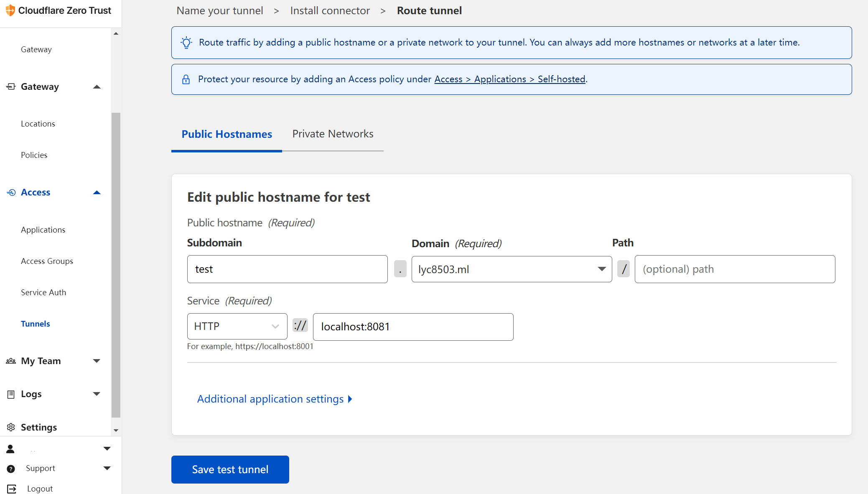Click the user account person icon
The image size is (868, 494).
10,448
